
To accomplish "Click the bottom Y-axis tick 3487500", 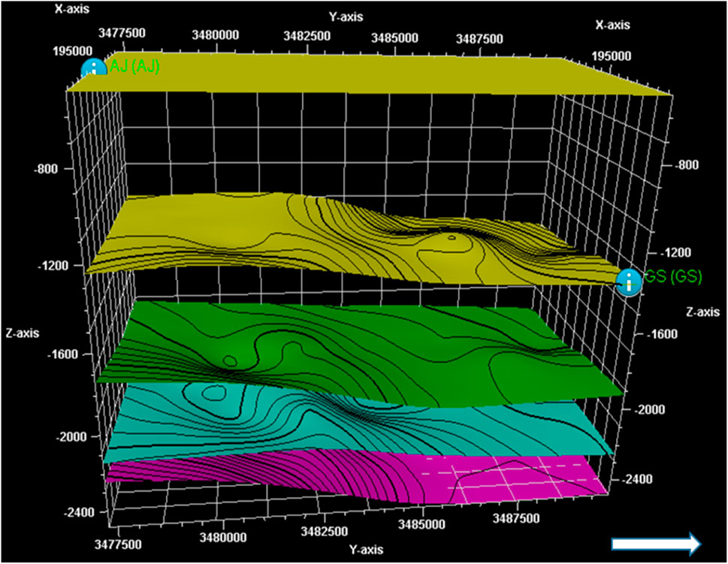I will tap(516, 518).
